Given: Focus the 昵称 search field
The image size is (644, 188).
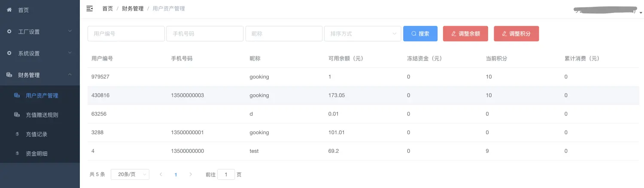Looking at the screenshot, I should point(284,34).
